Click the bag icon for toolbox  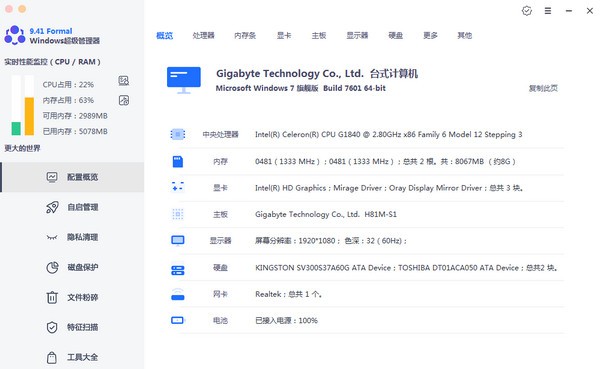coord(52,357)
